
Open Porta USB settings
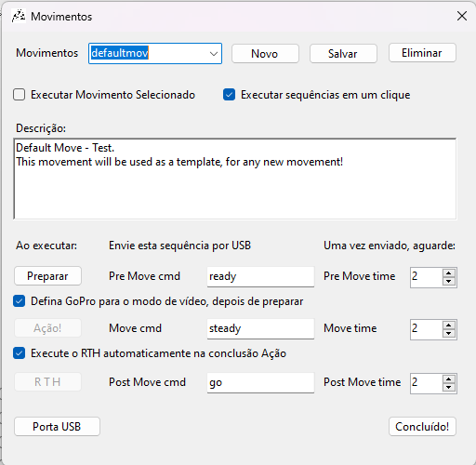57,427
